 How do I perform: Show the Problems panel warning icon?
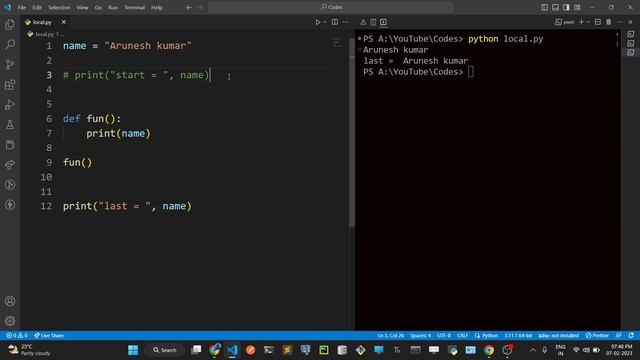[363, 22]
